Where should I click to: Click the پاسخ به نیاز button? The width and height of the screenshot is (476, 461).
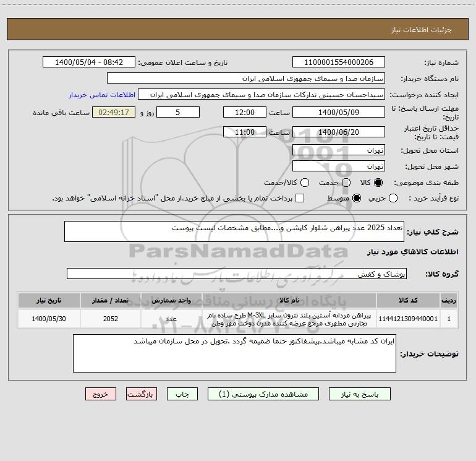click(360, 394)
